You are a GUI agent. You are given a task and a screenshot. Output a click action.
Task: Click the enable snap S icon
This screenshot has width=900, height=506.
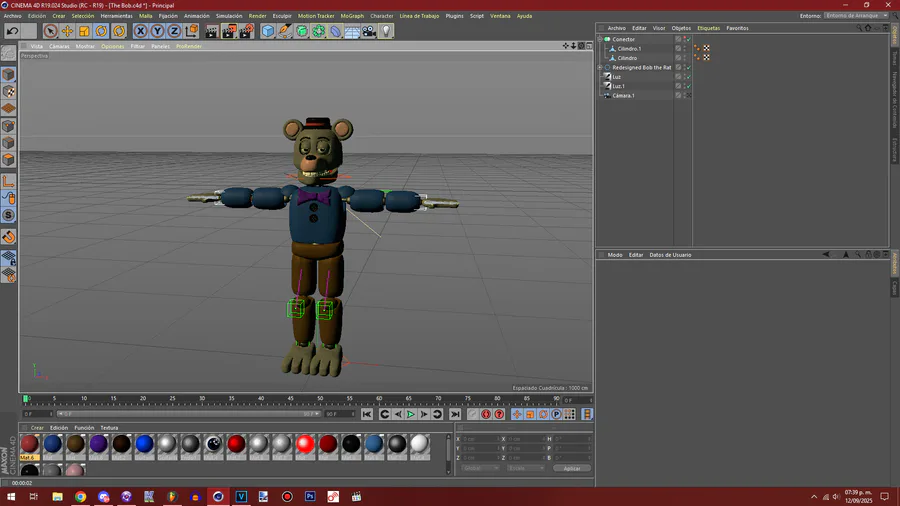(9, 216)
